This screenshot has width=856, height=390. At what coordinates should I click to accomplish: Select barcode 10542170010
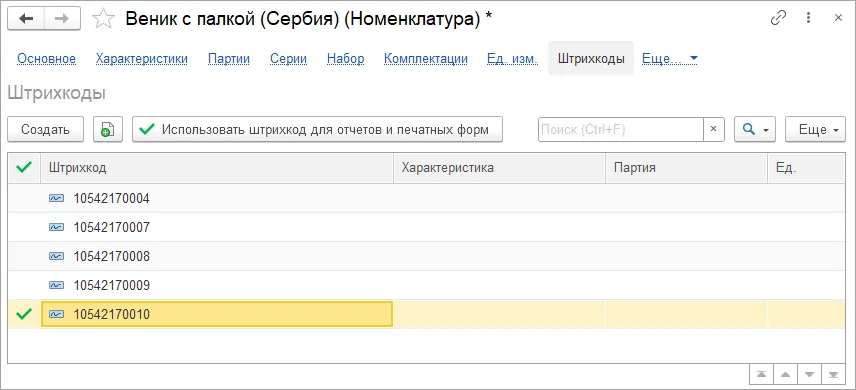point(111,314)
